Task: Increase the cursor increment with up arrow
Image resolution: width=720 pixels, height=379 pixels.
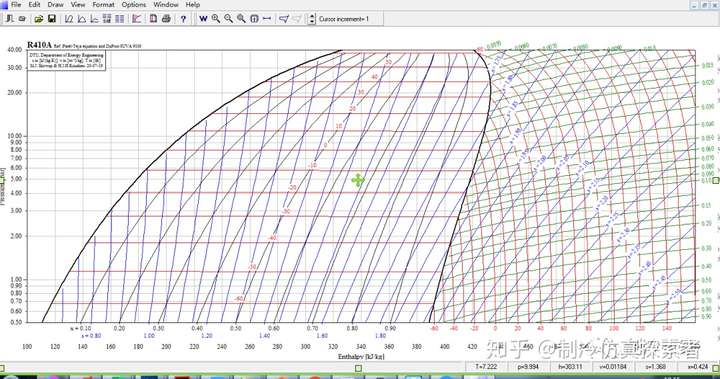Action: (312, 16)
